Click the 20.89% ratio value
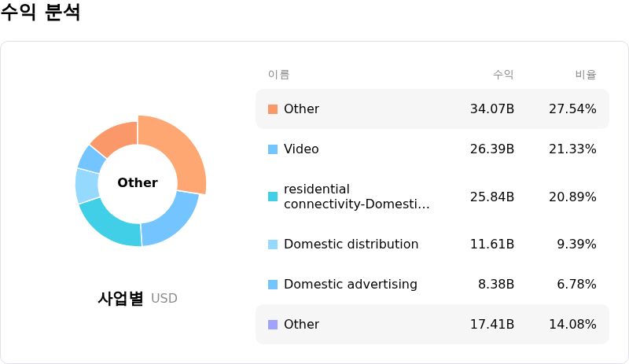This screenshot has height=364, width=629. click(572, 197)
